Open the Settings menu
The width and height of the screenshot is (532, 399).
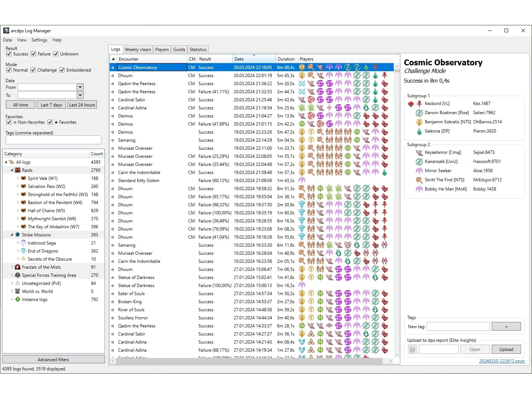click(39, 40)
